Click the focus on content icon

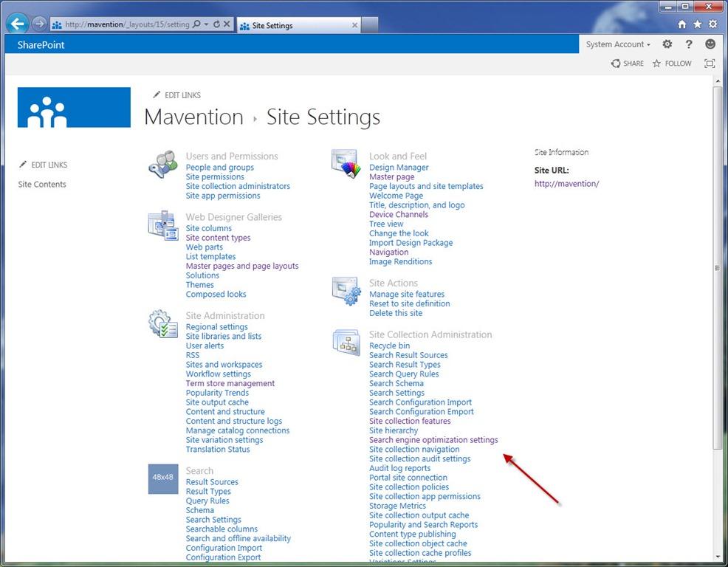tap(710, 63)
